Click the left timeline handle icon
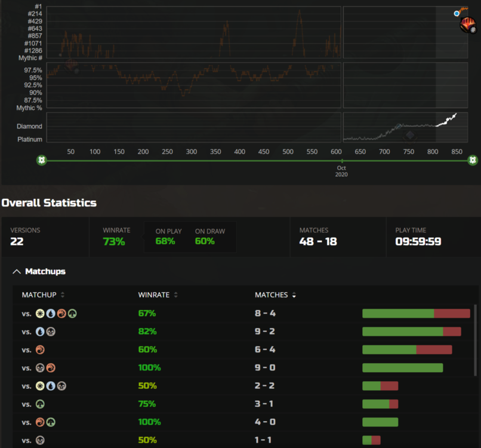Image resolution: width=481 pixels, height=448 pixels. pos(41,160)
